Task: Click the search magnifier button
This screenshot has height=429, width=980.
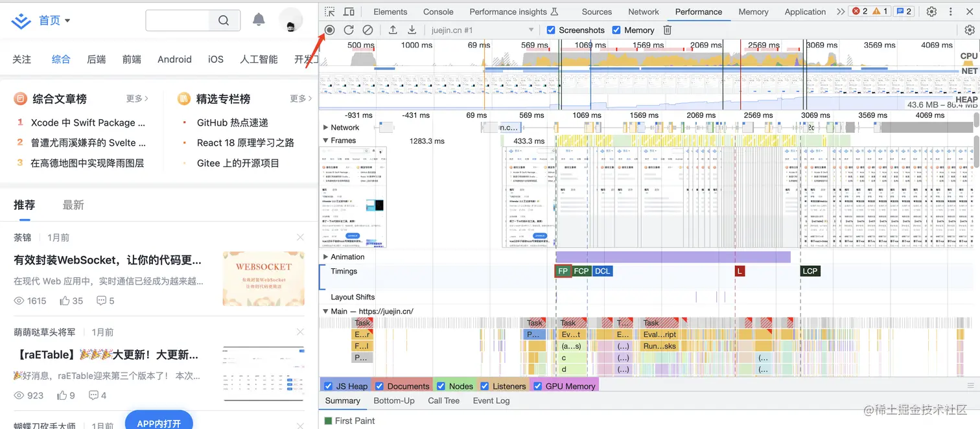Action: click(x=224, y=21)
